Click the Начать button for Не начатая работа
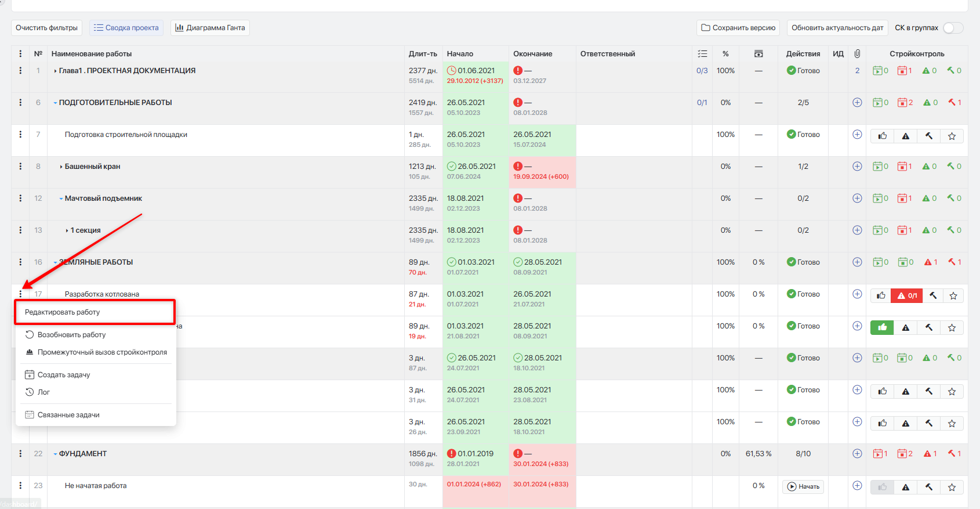Viewport: 980px width, 509px height. [x=803, y=487]
